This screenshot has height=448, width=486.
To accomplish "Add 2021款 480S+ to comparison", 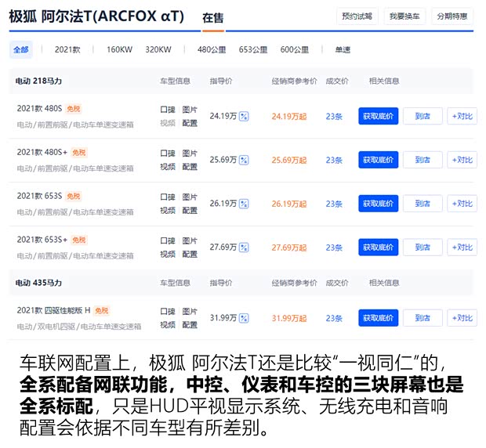I will tap(462, 160).
